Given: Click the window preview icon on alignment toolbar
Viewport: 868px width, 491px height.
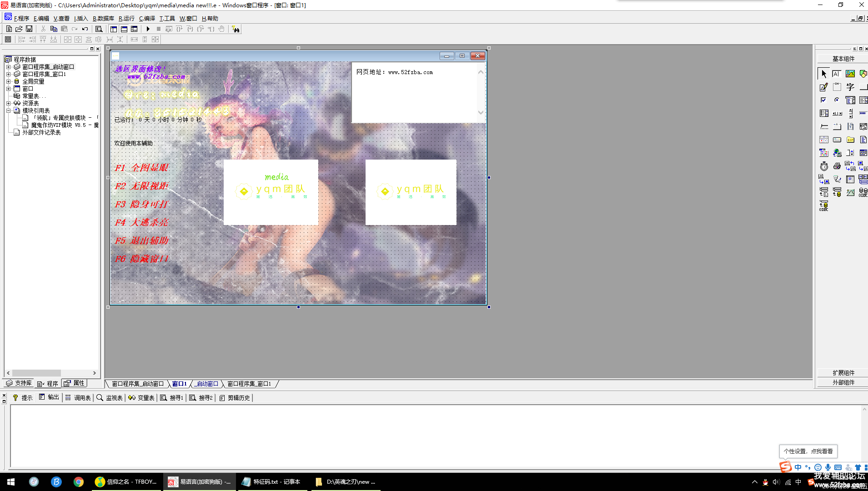Looking at the screenshot, I should (x=8, y=40).
